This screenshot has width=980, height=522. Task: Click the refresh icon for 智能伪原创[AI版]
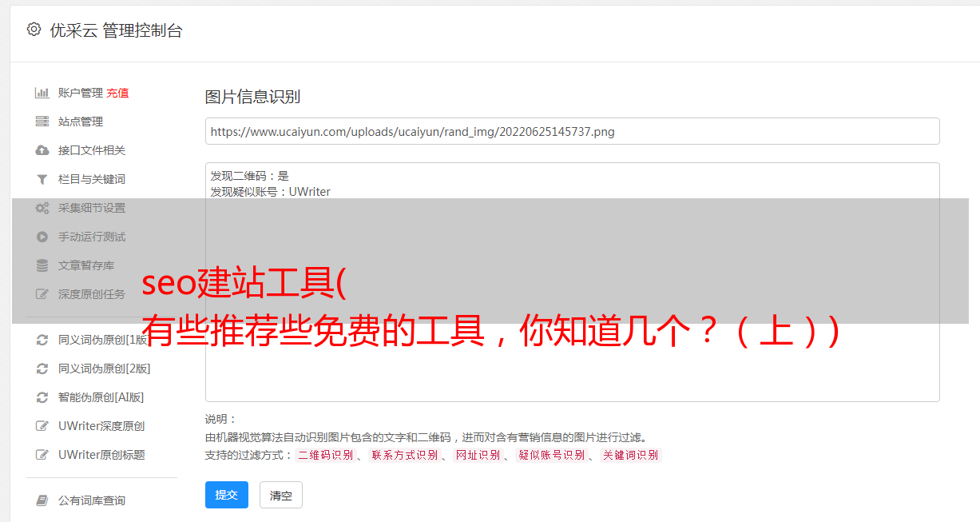pos(42,397)
